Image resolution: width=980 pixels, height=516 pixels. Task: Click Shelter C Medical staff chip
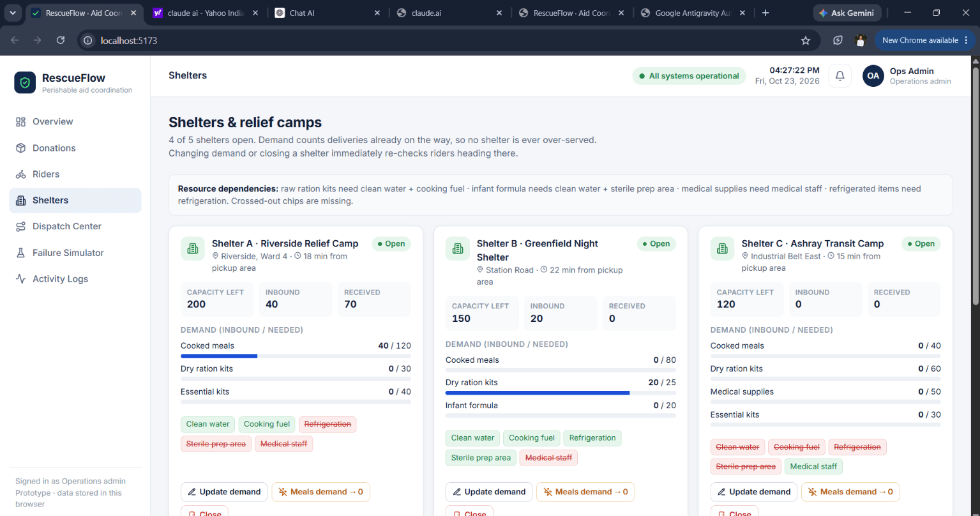(813, 466)
